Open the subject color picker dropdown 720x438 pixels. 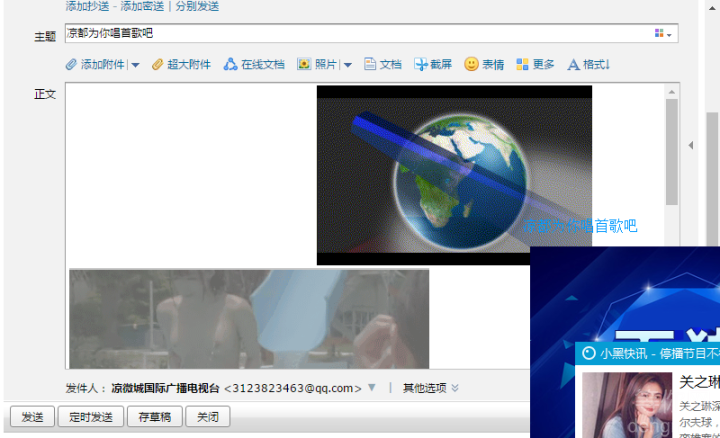pos(663,34)
